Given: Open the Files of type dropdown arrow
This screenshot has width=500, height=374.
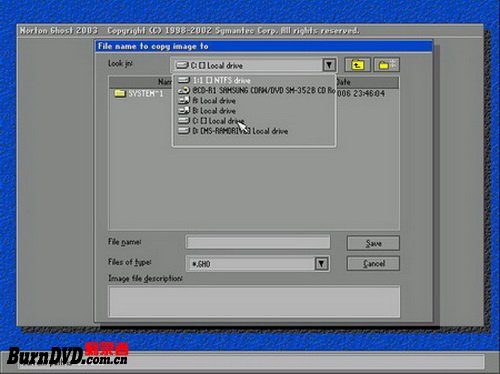Looking at the screenshot, I should pos(321,264).
